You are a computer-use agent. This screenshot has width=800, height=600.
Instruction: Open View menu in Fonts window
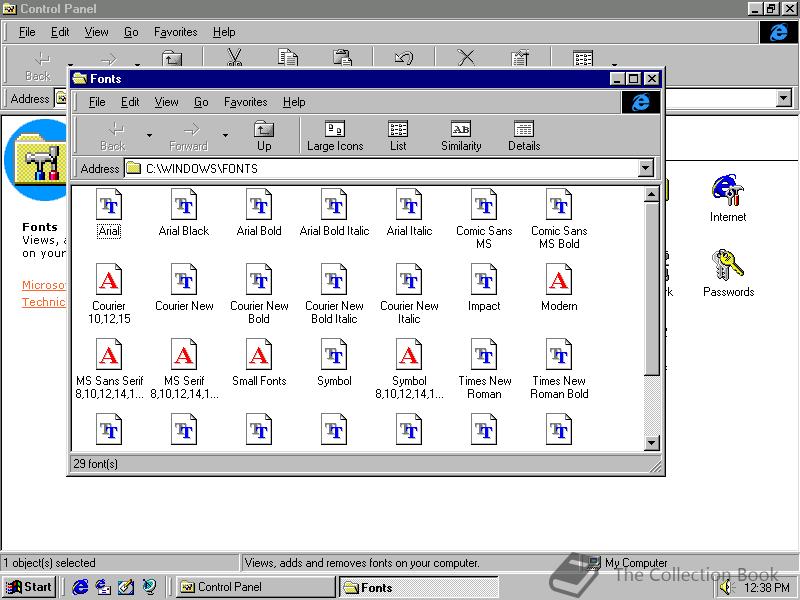(166, 102)
